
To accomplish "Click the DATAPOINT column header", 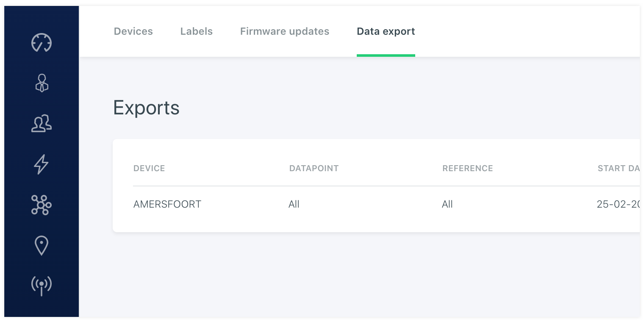I will [314, 169].
